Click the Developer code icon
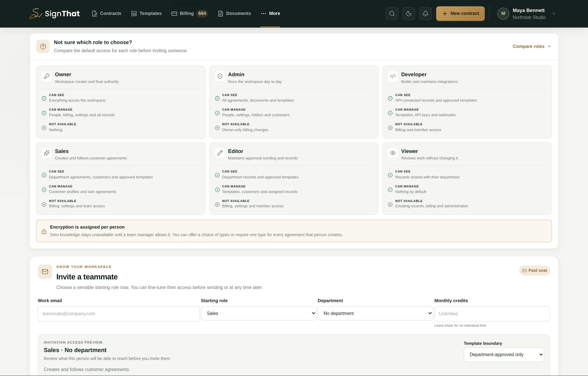This screenshot has width=588, height=376. (393, 76)
